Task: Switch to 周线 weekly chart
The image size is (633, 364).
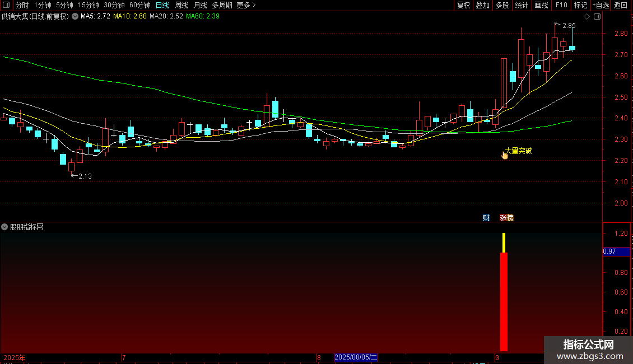Action: click(181, 5)
